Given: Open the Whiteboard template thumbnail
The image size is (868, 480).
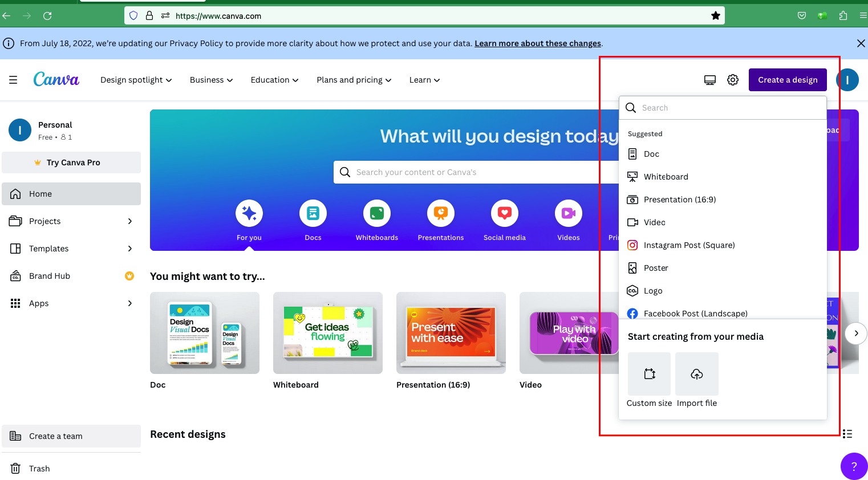Looking at the screenshot, I should click(x=328, y=333).
